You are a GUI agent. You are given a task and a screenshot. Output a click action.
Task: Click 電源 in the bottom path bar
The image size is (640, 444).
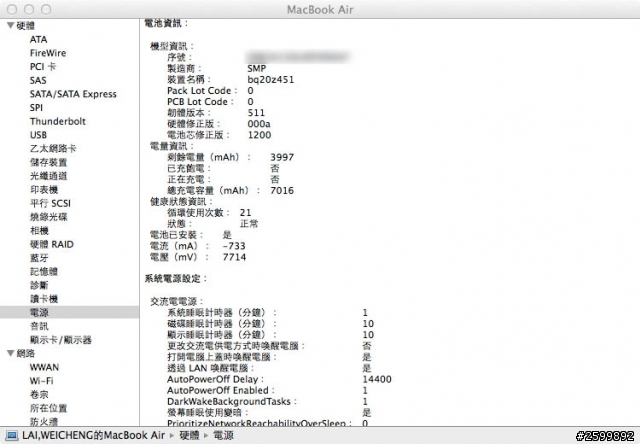point(224,435)
